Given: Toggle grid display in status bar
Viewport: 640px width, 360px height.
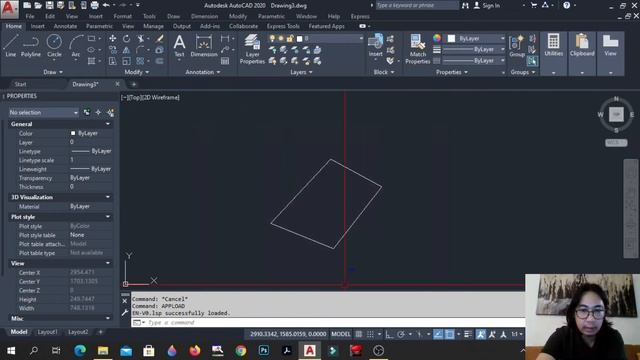Looking at the screenshot, I should click(359, 334).
